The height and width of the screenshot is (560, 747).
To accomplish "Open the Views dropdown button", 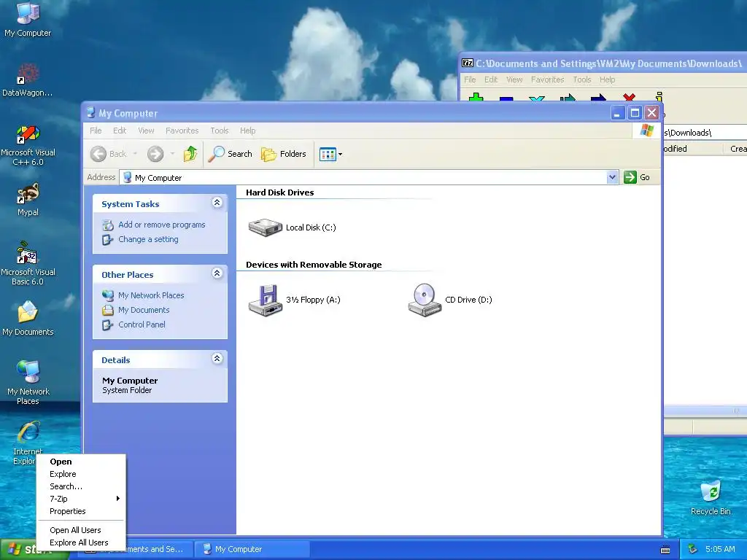I will (x=330, y=154).
